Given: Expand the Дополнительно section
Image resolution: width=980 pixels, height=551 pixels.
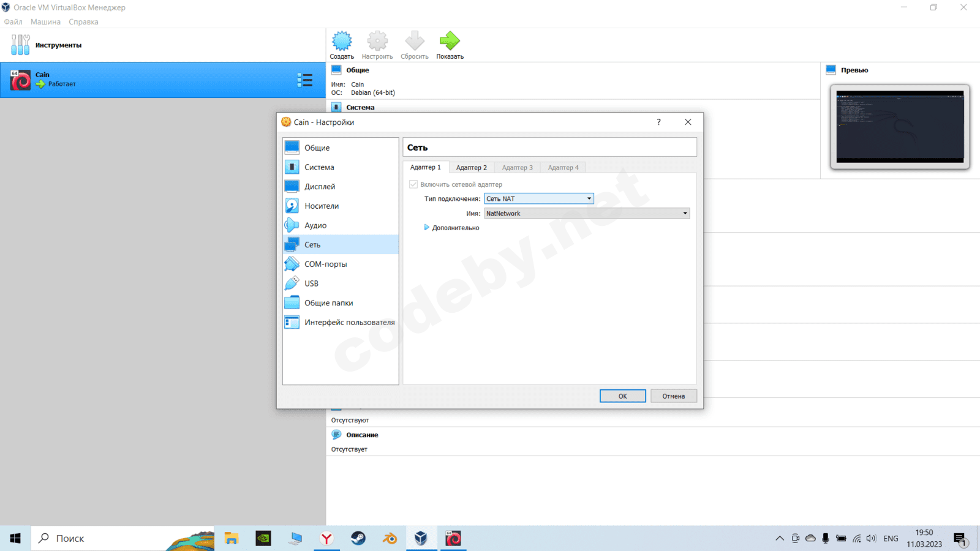Looking at the screenshot, I should click(451, 228).
